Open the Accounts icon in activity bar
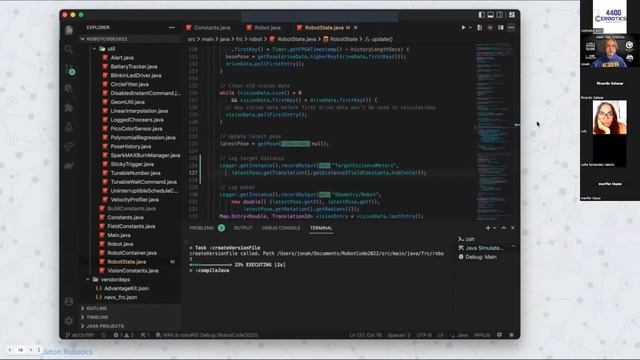 pos(69,301)
